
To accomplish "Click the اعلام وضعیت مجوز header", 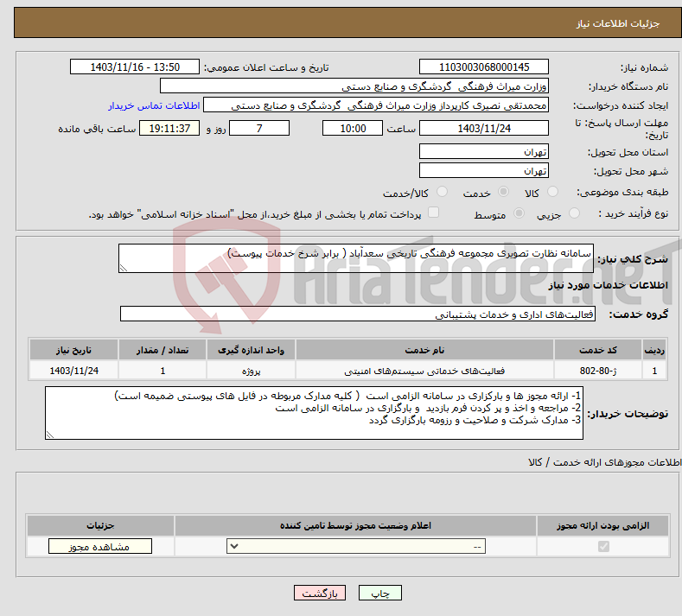I will click(356, 525).
